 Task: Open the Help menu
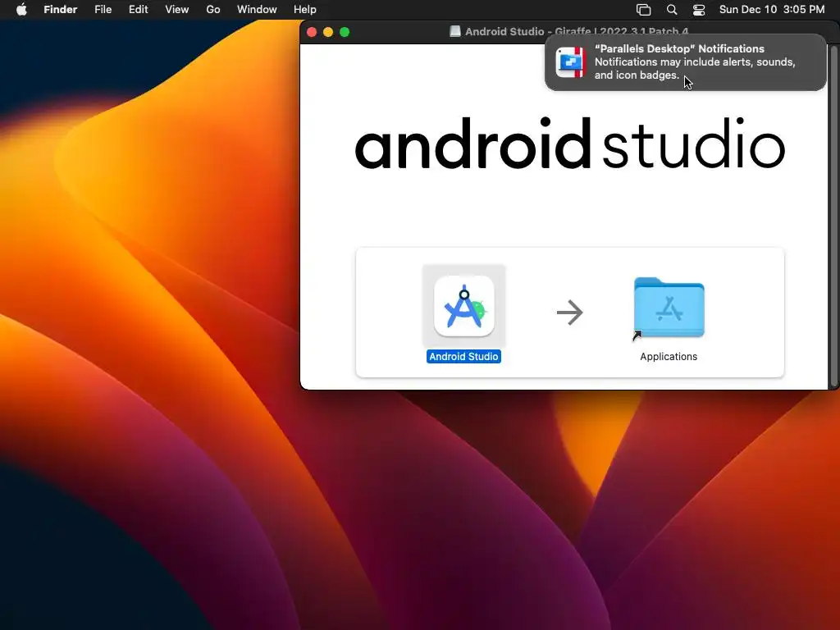(x=305, y=10)
